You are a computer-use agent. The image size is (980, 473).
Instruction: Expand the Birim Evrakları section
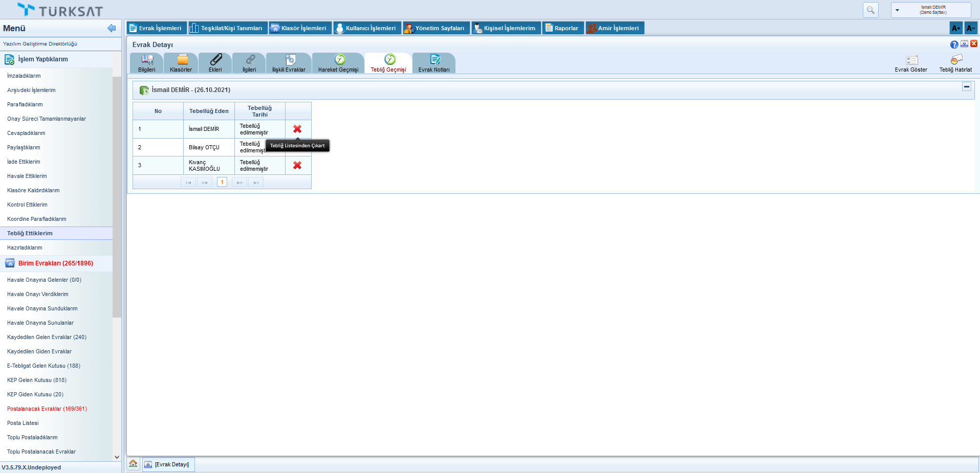click(x=55, y=263)
